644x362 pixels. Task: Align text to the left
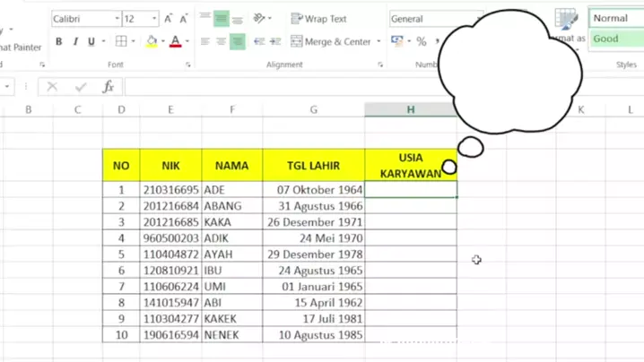coord(205,42)
